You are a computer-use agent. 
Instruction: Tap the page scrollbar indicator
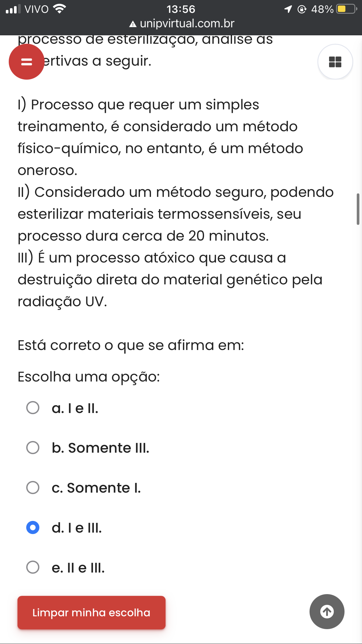tap(358, 209)
